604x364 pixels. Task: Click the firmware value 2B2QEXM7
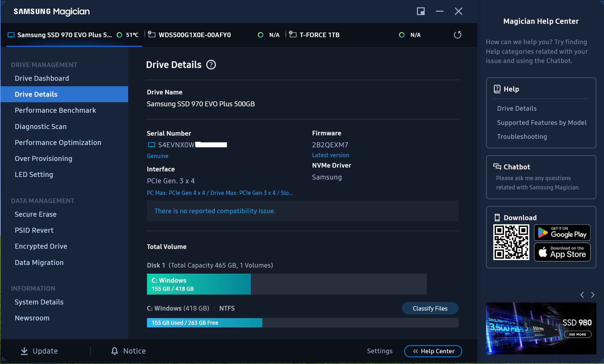(330, 145)
